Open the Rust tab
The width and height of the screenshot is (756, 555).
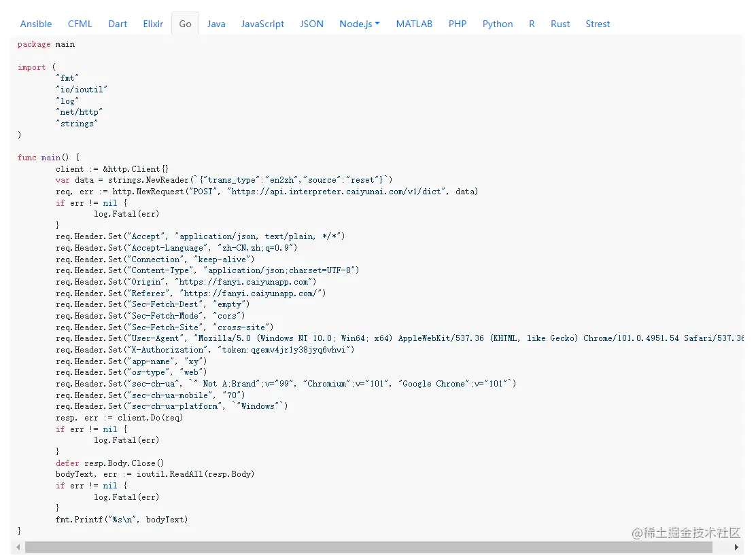tap(560, 24)
